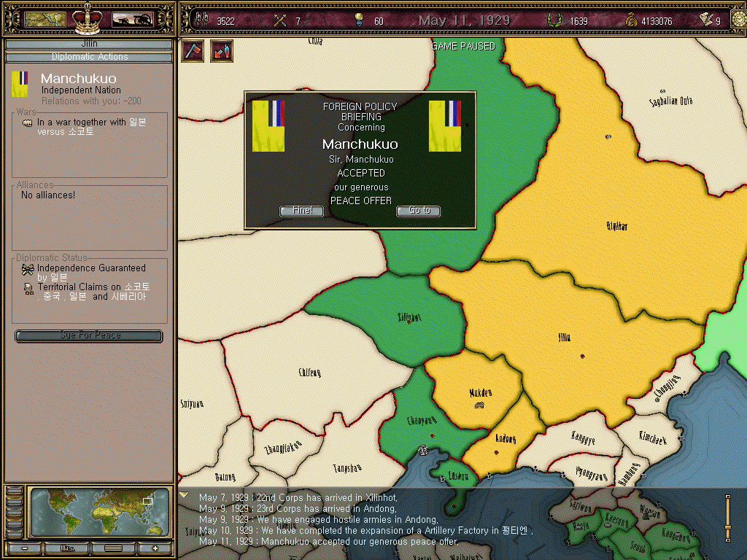Click the date May 11, 1929

(x=464, y=20)
